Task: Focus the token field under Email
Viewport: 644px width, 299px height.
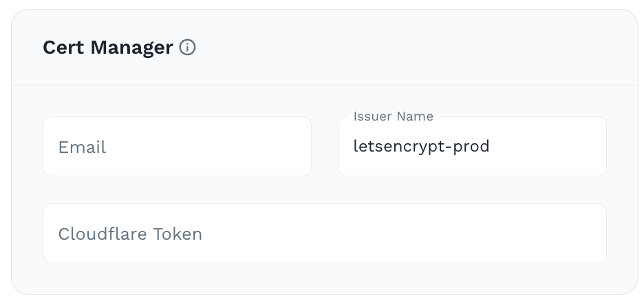Action: 324,234
